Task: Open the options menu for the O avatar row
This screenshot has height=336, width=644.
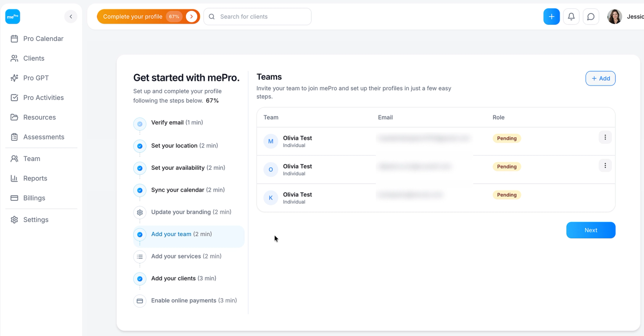Action: coord(605,166)
